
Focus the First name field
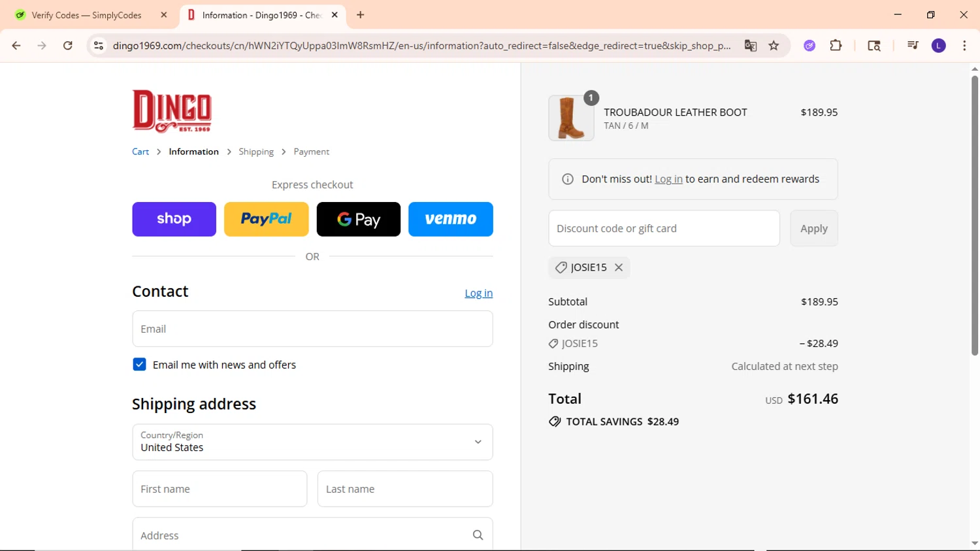click(220, 489)
